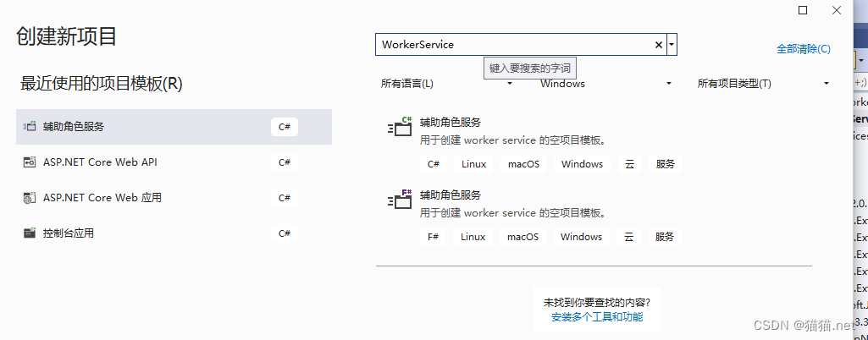
Task: Click the Windows tag of F# template
Action: (581, 237)
